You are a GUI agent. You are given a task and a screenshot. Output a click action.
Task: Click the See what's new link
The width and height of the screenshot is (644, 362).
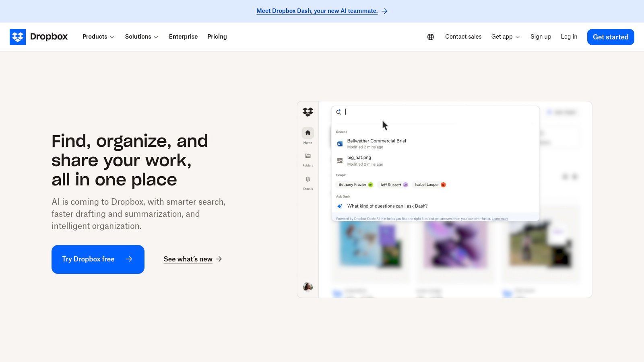click(x=188, y=259)
